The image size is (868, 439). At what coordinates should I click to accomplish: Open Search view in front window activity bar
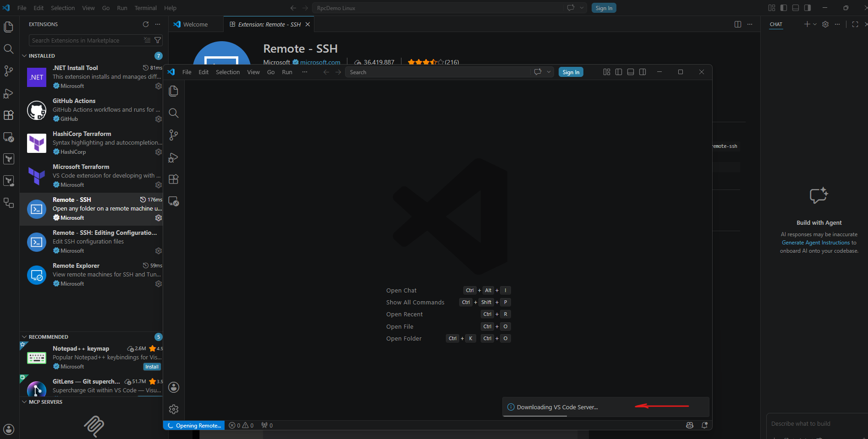174,113
